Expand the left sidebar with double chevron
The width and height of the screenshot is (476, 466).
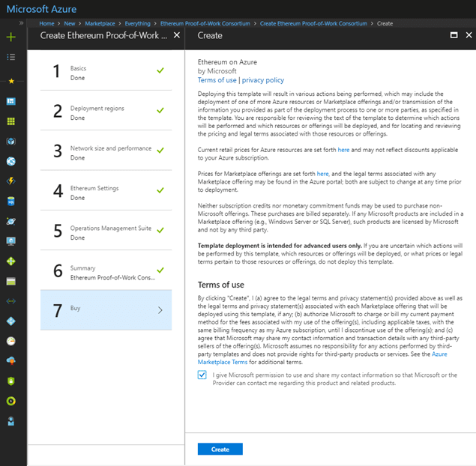21,23
